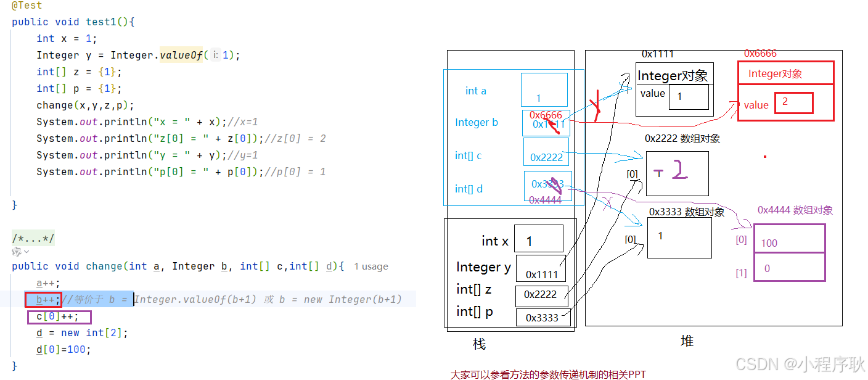Click the '堆' heap label
The height and width of the screenshot is (380, 868).
pyautogui.click(x=687, y=341)
